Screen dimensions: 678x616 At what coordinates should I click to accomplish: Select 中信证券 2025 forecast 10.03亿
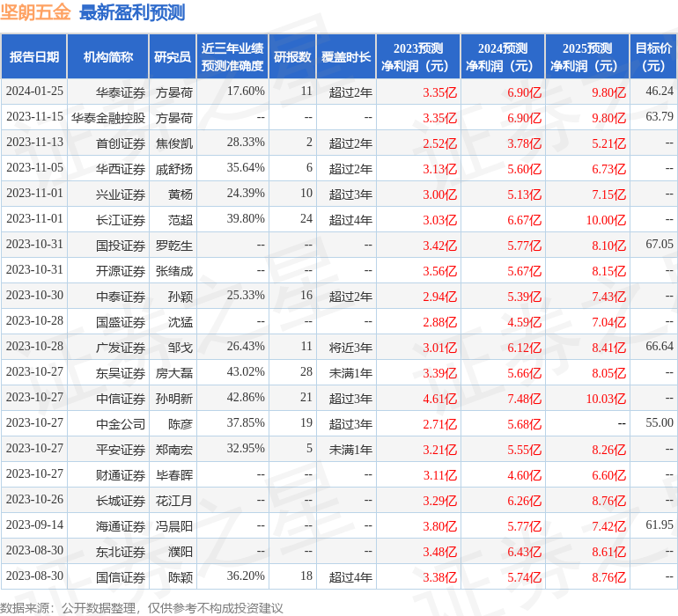pyautogui.click(x=606, y=399)
